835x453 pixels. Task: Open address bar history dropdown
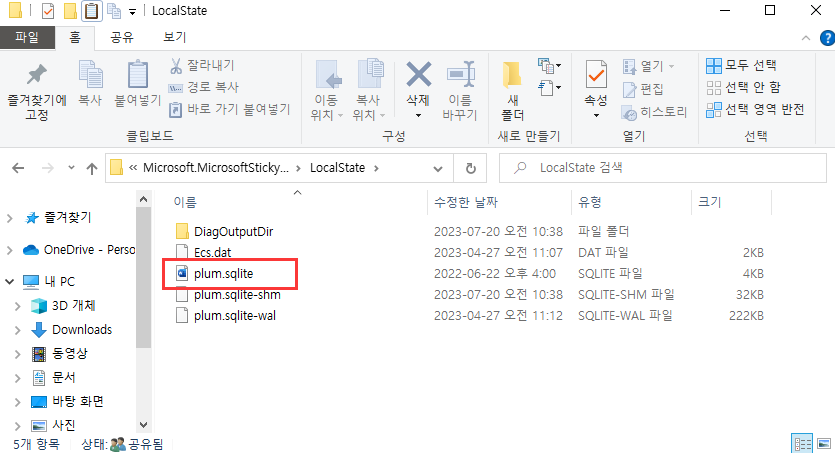[438, 169]
